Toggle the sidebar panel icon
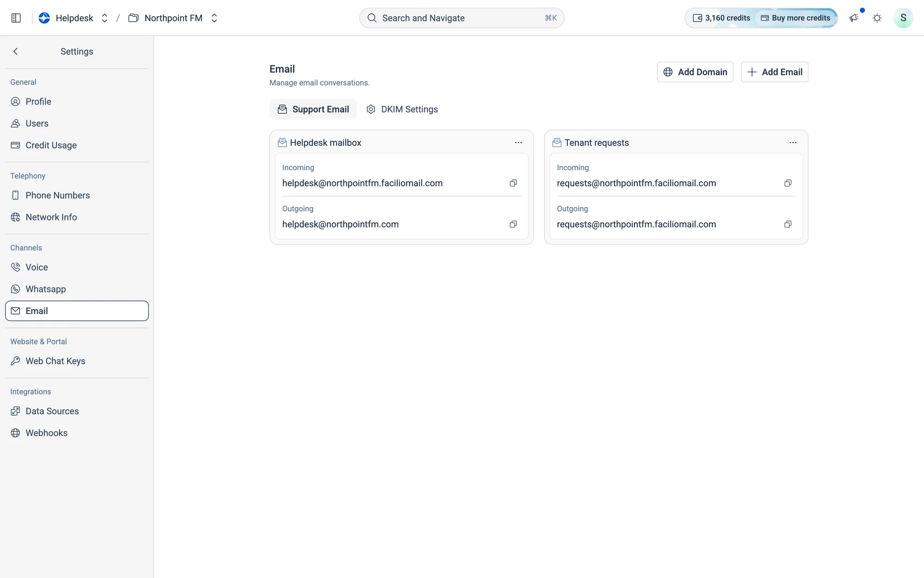Screen dimensions: 924x578 point(16,18)
